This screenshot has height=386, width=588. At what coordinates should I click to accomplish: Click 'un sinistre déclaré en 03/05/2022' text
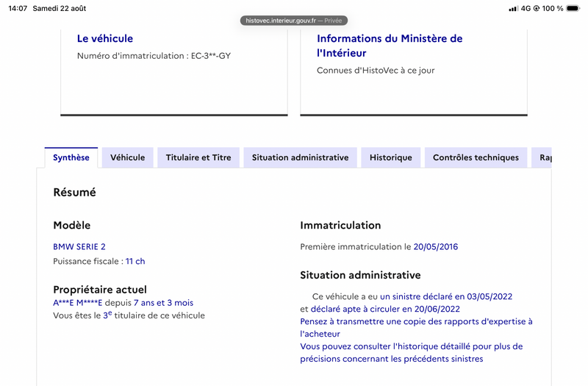click(446, 297)
